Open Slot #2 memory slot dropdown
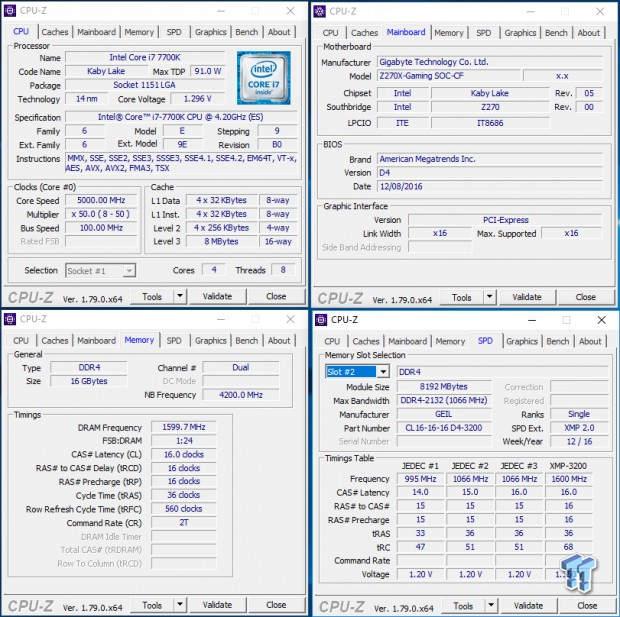The width and height of the screenshot is (620, 617). tap(357, 372)
